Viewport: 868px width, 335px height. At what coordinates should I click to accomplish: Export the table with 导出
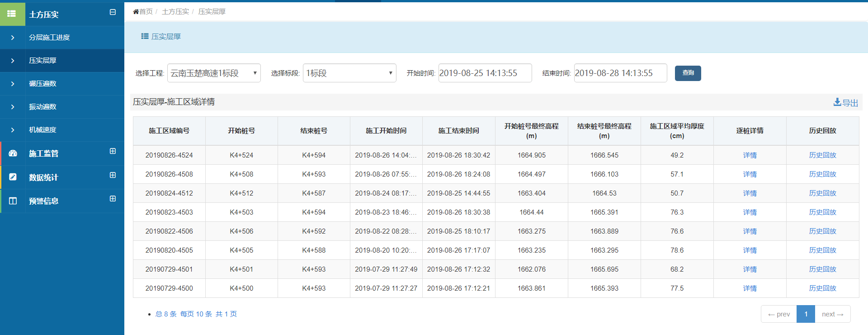tap(846, 103)
